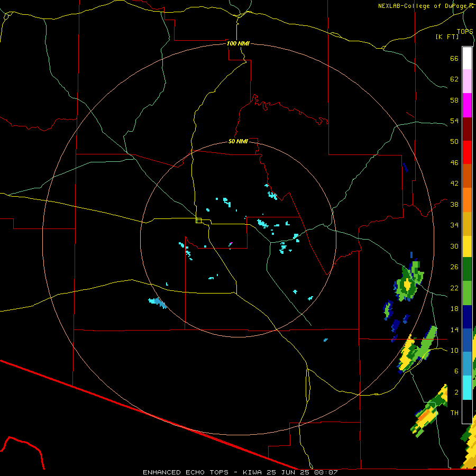Pick the navy blue legend swatch
The height and width of the screenshot is (476, 476).
[x=467, y=317]
